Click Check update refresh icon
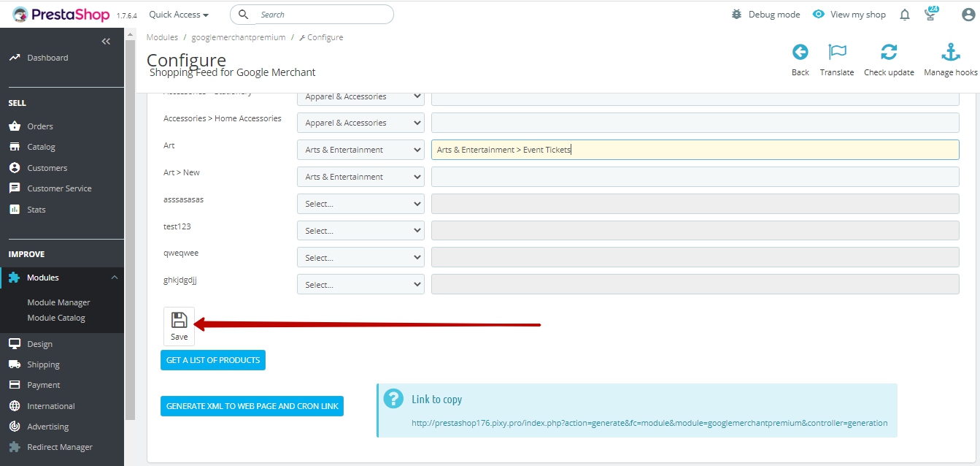 tap(889, 53)
